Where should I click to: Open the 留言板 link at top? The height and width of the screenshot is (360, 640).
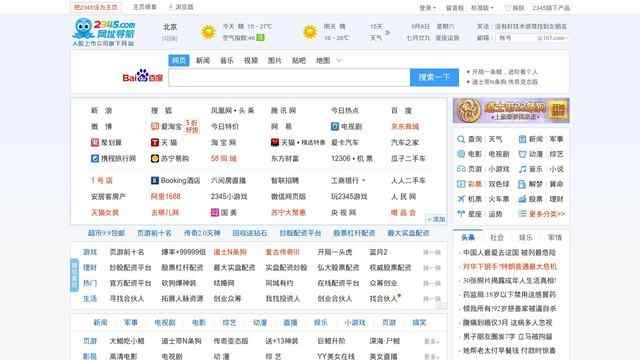[x=454, y=8]
